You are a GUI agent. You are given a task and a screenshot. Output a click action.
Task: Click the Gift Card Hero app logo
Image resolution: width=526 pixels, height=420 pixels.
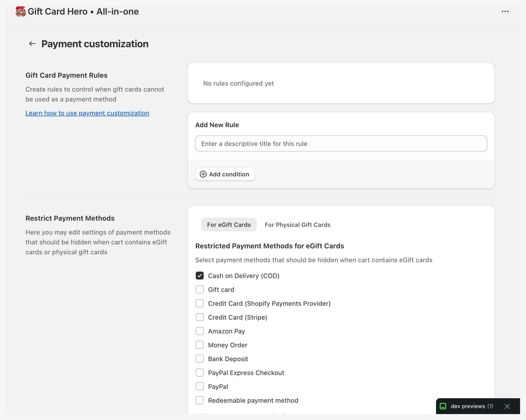[21, 11]
